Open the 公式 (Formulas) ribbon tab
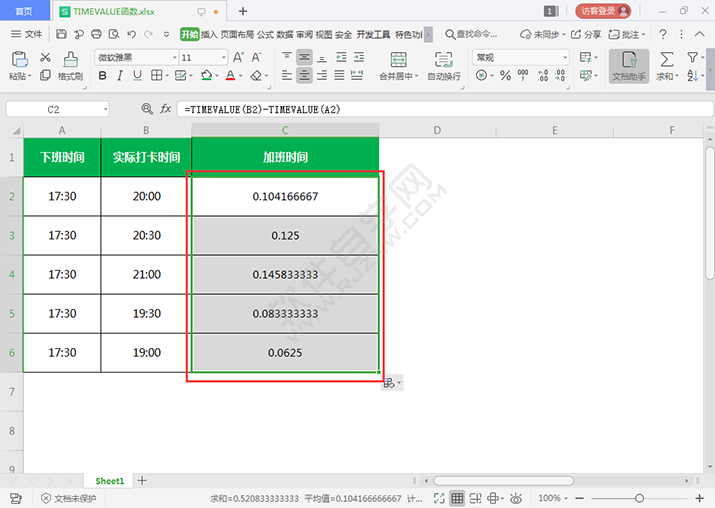Image resolution: width=715 pixels, height=508 pixels. (265, 34)
